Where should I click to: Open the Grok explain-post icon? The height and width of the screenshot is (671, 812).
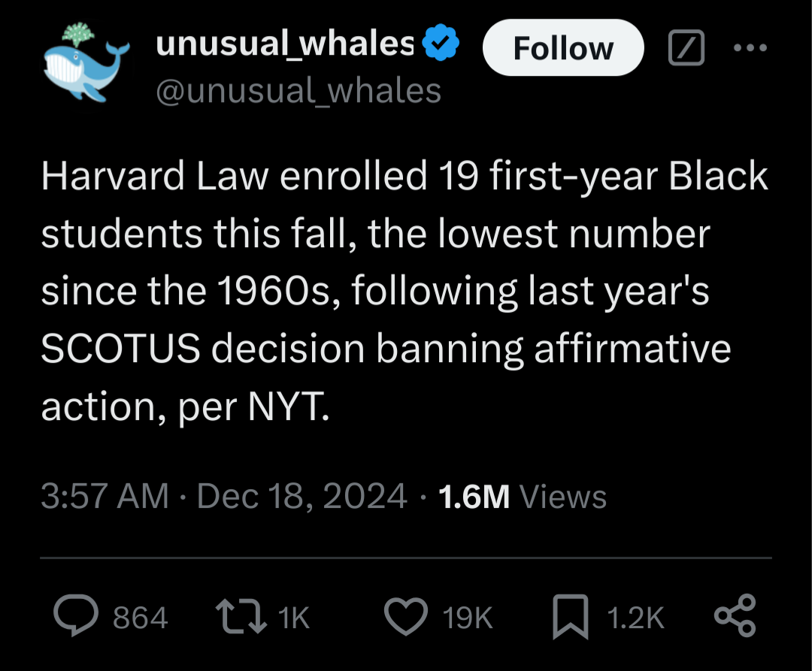tap(686, 48)
